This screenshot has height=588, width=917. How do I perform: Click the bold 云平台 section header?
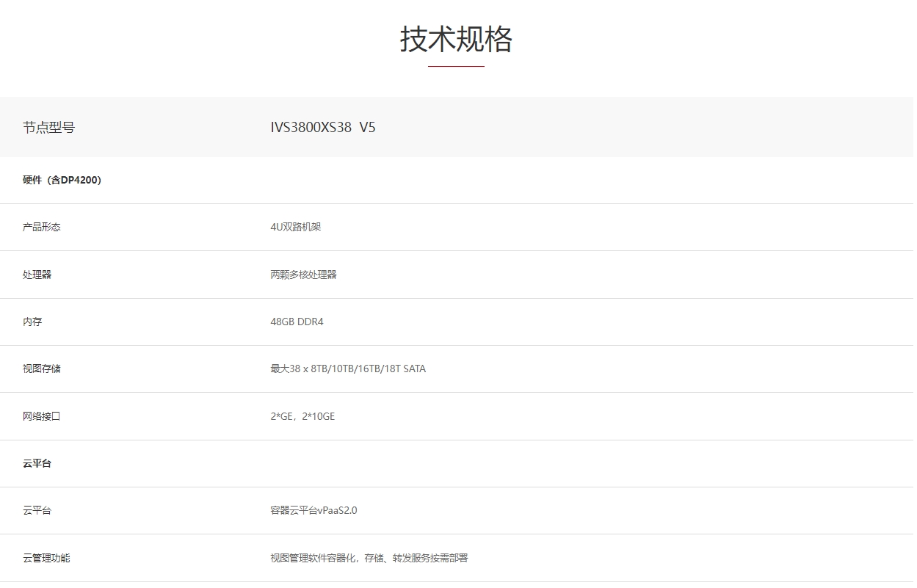(x=37, y=463)
